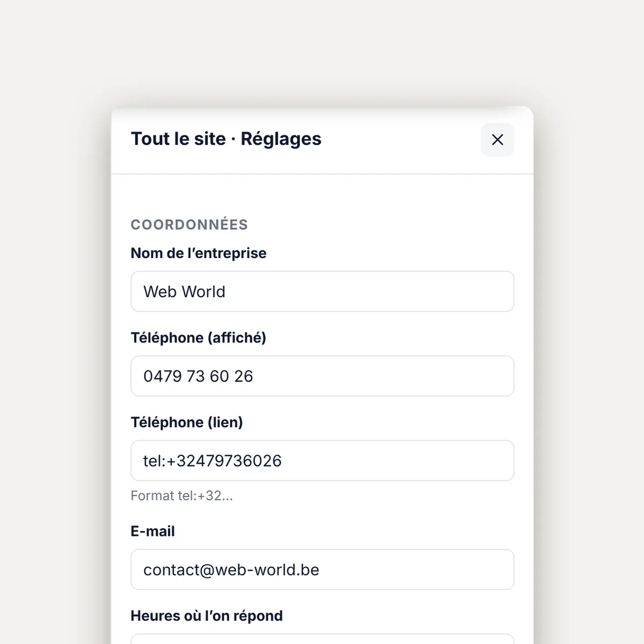644x644 pixels.
Task: Click the E-mail input field
Action: [322, 569]
